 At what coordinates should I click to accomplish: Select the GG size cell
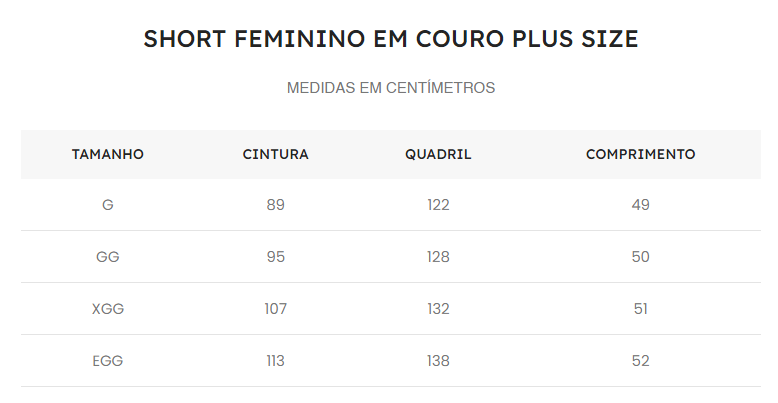(108, 257)
